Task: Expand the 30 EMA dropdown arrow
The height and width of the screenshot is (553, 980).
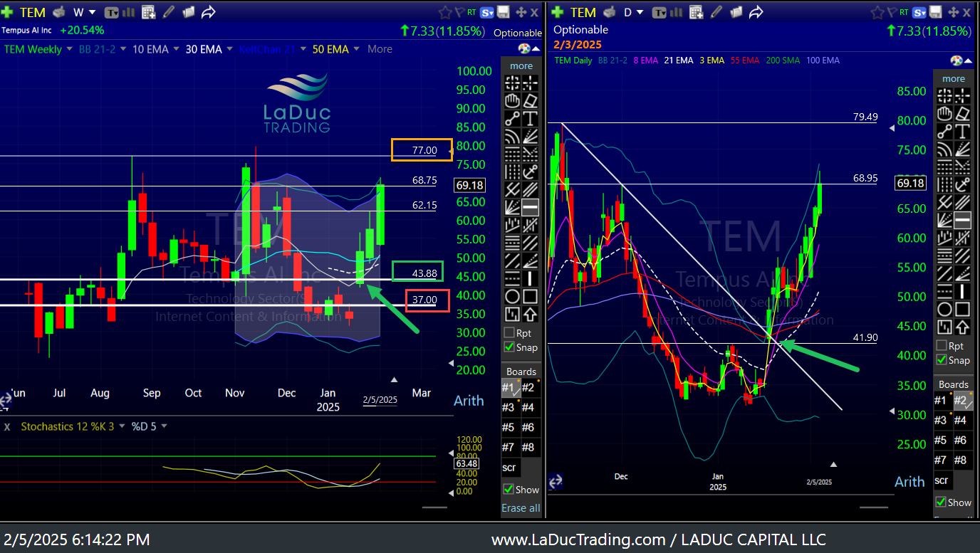Action: click(228, 49)
